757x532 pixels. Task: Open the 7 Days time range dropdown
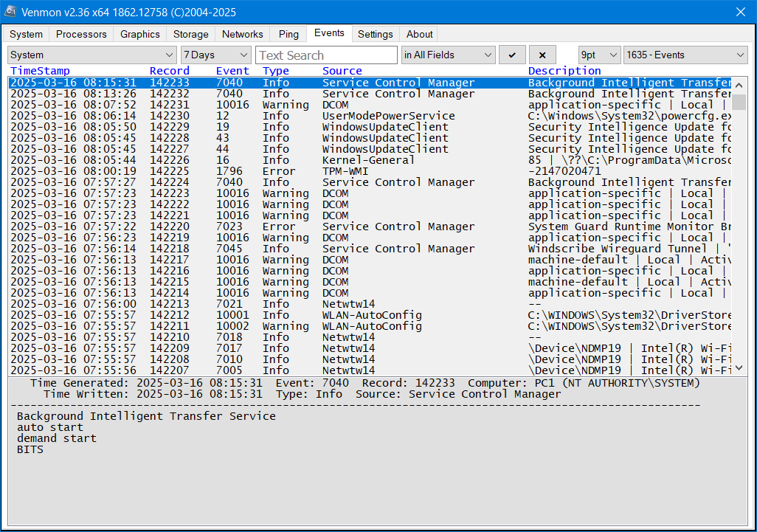215,55
